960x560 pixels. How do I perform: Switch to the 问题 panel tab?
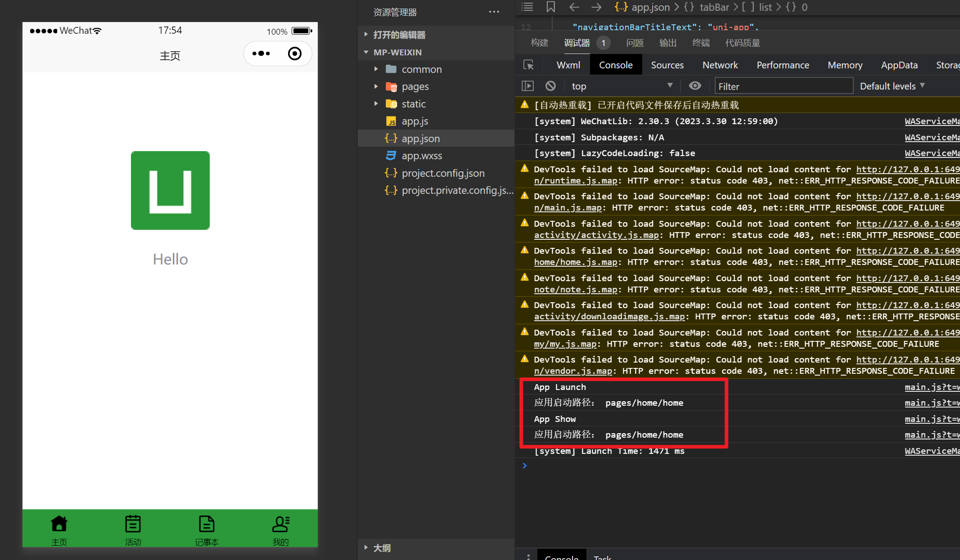click(635, 43)
